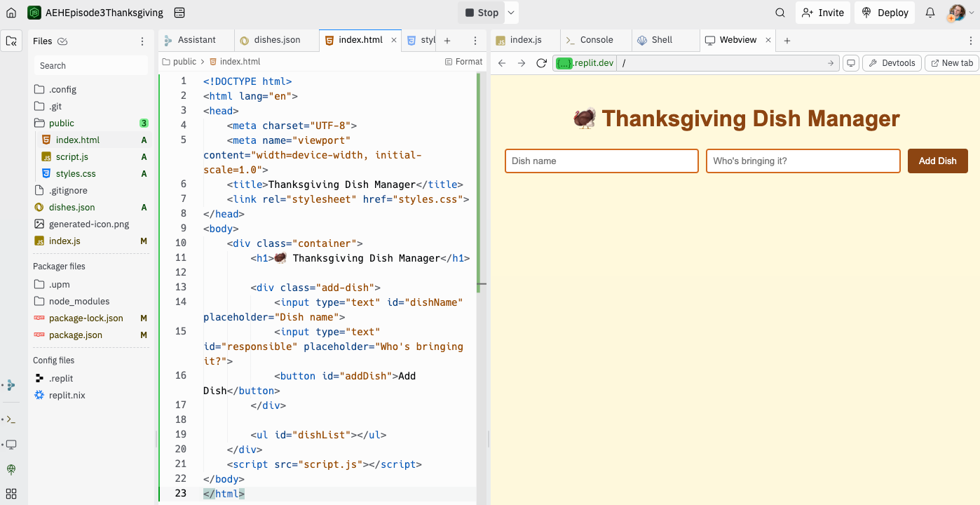Open editor pane three-dot menu
The width and height of the screenshot is (980, 505).
[x=475, y=41]
